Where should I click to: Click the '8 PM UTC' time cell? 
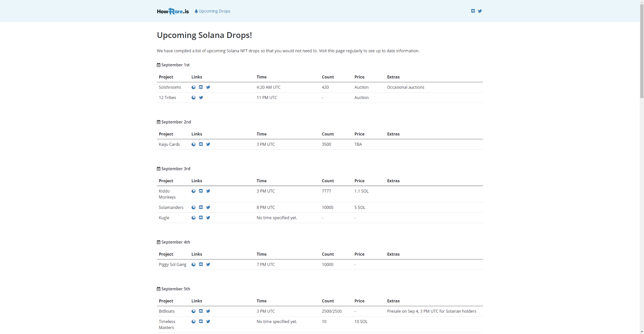[x=266, y=207]
